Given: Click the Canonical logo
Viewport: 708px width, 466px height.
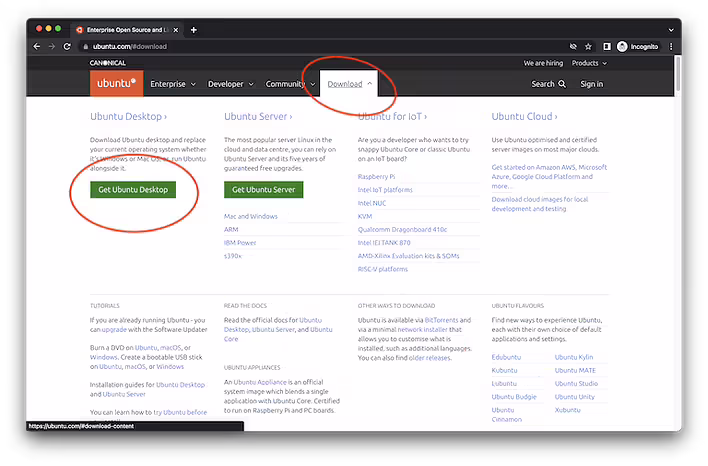Looking at the screenshot, I should (107, 63).
